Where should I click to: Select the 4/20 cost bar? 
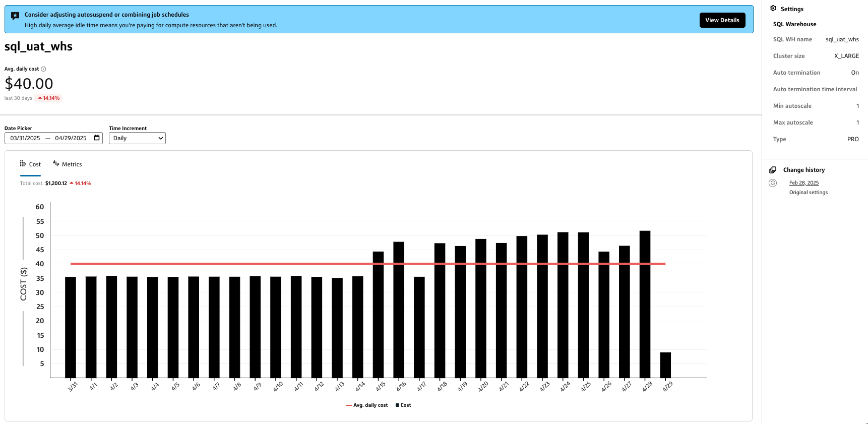[x=481, y=309]
